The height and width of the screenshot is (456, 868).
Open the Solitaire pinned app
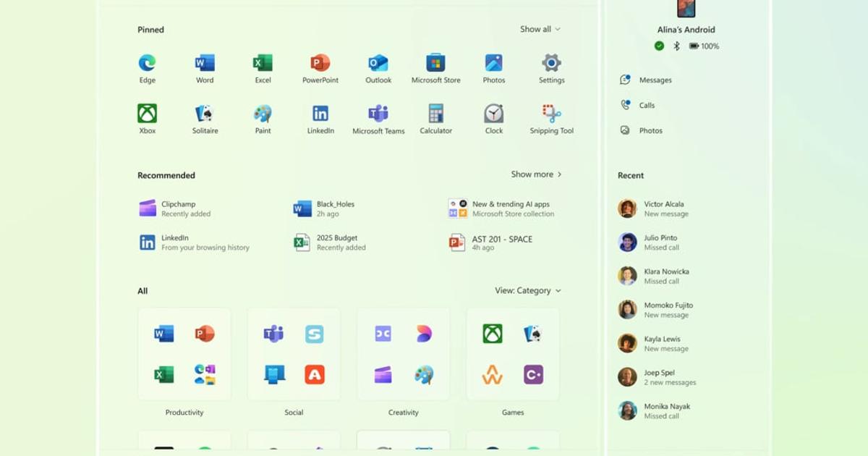pos(205,119)
